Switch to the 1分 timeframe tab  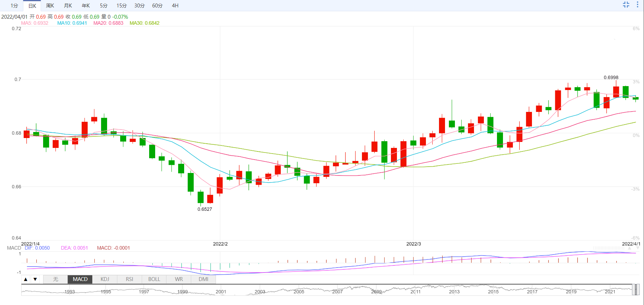click(14, 6)
